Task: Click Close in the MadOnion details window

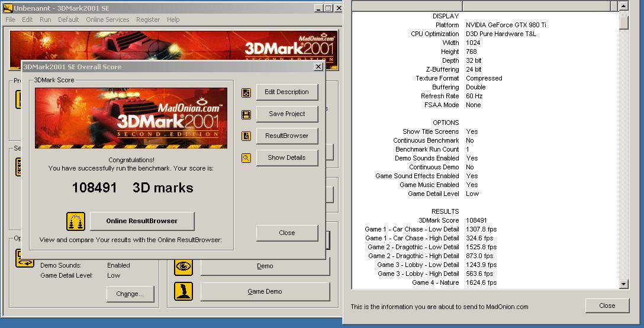Action: pos(607,306)
